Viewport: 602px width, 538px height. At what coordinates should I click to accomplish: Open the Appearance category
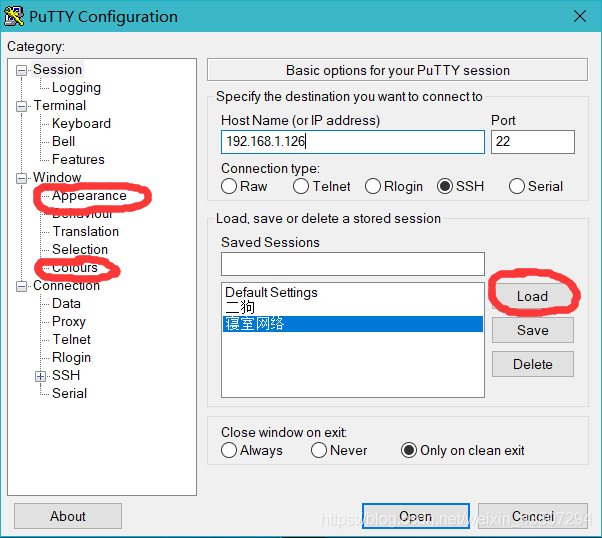[x=89, y=196]
